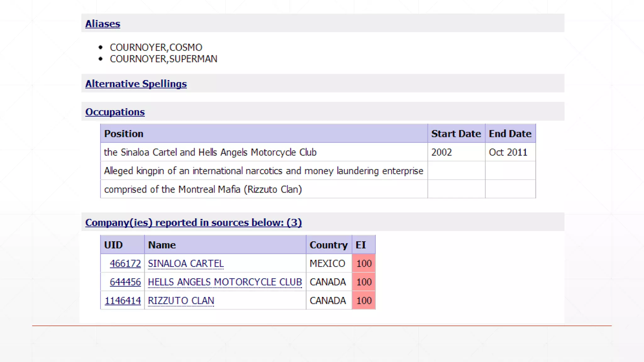Open UID 644456 link
Screen dimensions: 644x362
click(x=125, y=282)
